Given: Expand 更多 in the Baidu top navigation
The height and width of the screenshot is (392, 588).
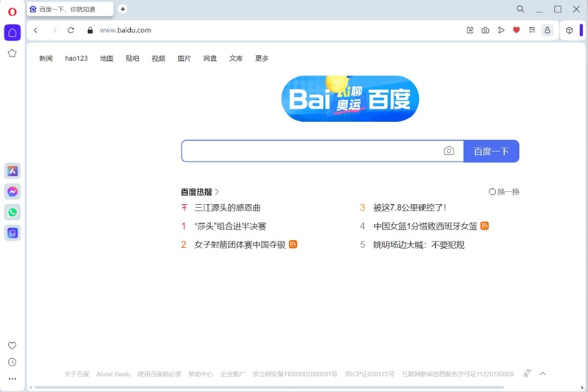Looking at the screenshot, I should pos(262,59).
